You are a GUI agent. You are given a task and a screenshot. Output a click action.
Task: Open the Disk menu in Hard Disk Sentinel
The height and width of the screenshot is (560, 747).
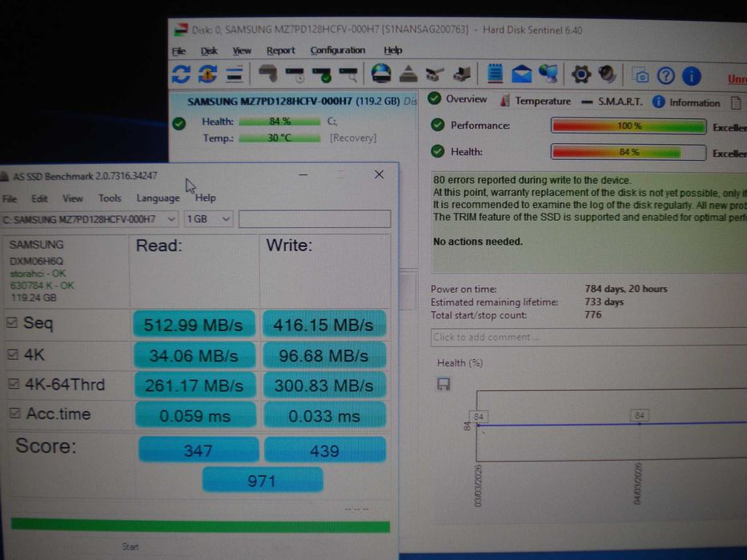point(209,50)
